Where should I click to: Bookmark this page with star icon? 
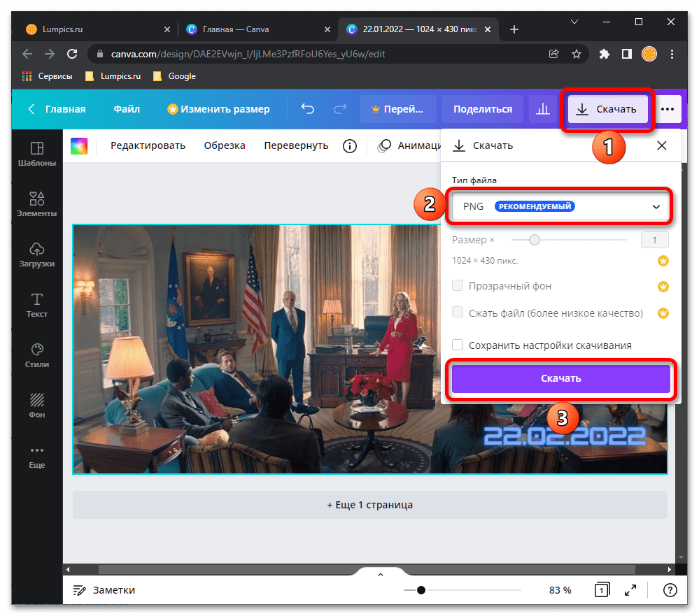pyautogui.click(x=577, y=54)
